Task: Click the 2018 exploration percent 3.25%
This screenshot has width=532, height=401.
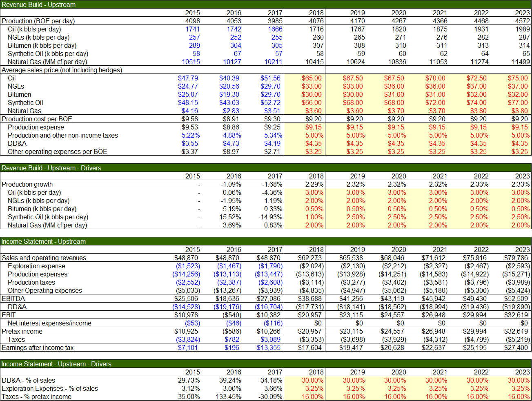Action: pyautogui.click(x=314, y=388)
